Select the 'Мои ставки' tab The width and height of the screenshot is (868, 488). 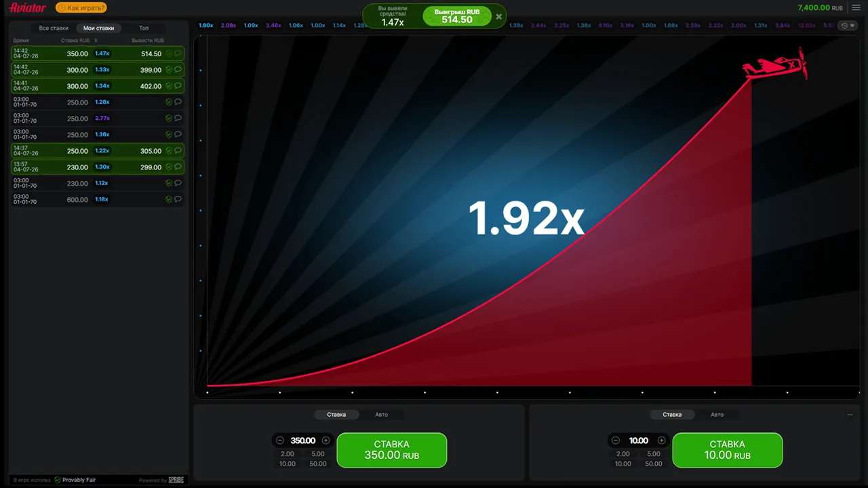pos(98,28)
